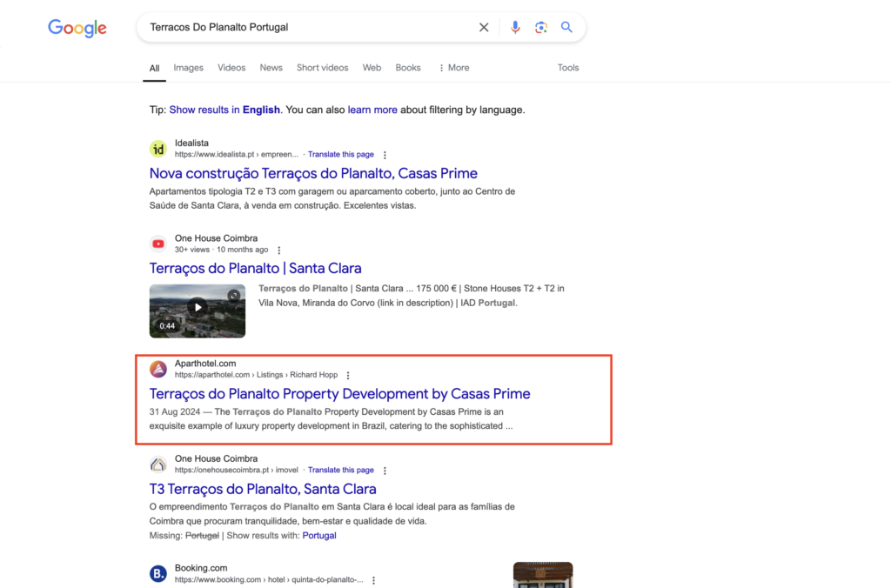Viewport: 891px width, 588px height.
Task: Open onehousecoimbra.pt result three-dot menu
Action: pos(385,471)
